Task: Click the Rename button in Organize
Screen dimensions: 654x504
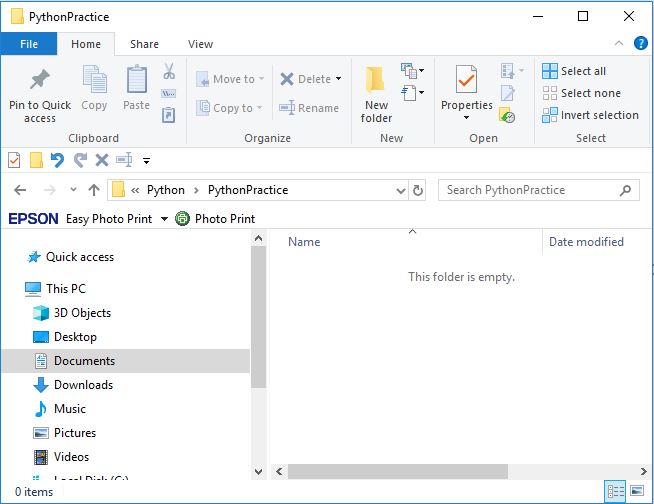Action: 309,108
